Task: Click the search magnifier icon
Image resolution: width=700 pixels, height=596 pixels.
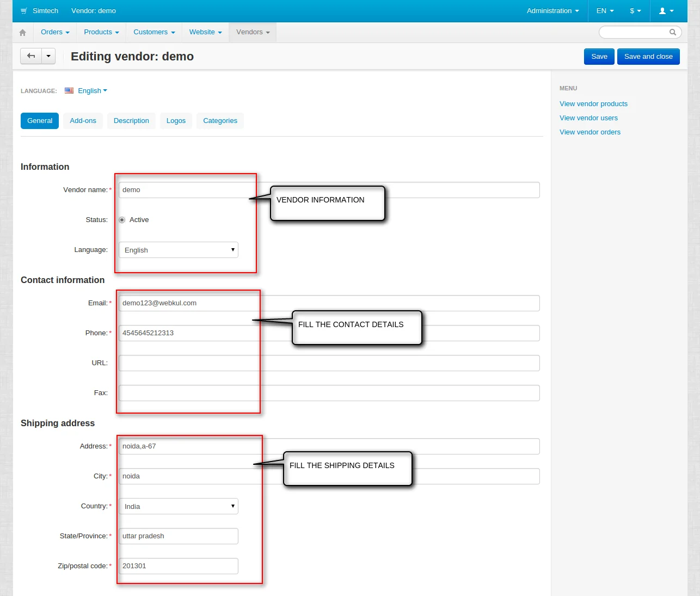Action: coord(673,32)
